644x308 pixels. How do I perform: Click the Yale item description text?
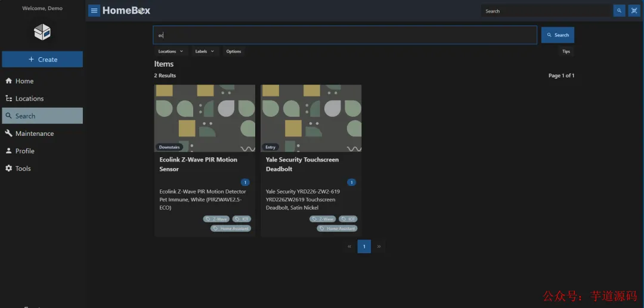(x=303, y=200)
